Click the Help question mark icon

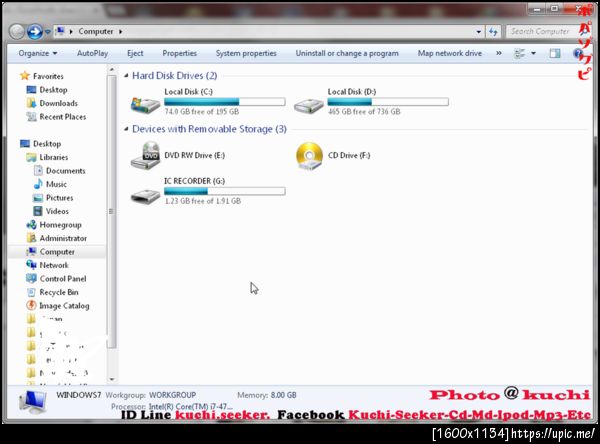tap(577, 53)
